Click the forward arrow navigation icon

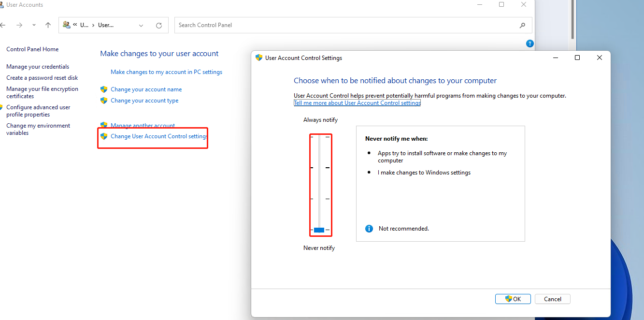[19, 25]
